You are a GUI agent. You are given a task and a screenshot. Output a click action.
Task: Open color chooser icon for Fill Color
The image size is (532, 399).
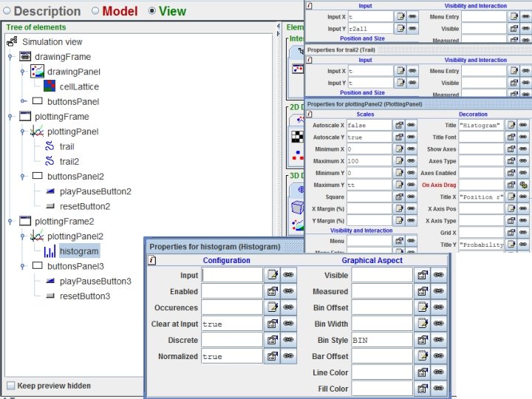(x=423, y=389)
